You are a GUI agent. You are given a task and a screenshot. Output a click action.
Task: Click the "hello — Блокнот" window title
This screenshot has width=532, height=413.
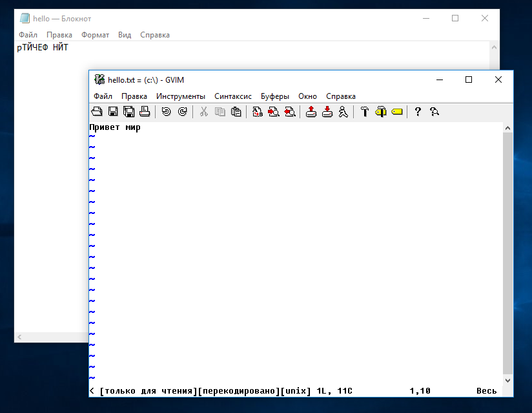tap(62, 19)
